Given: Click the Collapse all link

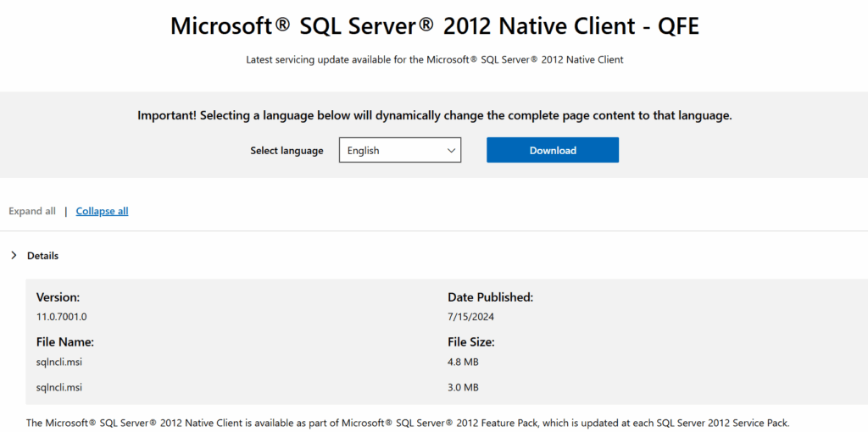Looking at the screenshot, I should (102, 211).
